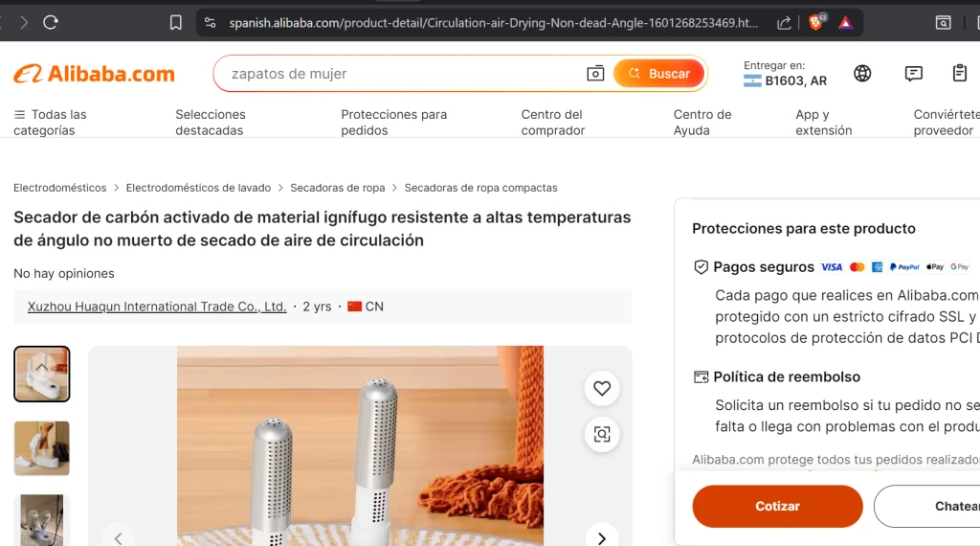Reload the page with the browser refresh icon
The width and height of the screenshot is (980, 546).
pos(51,23)
